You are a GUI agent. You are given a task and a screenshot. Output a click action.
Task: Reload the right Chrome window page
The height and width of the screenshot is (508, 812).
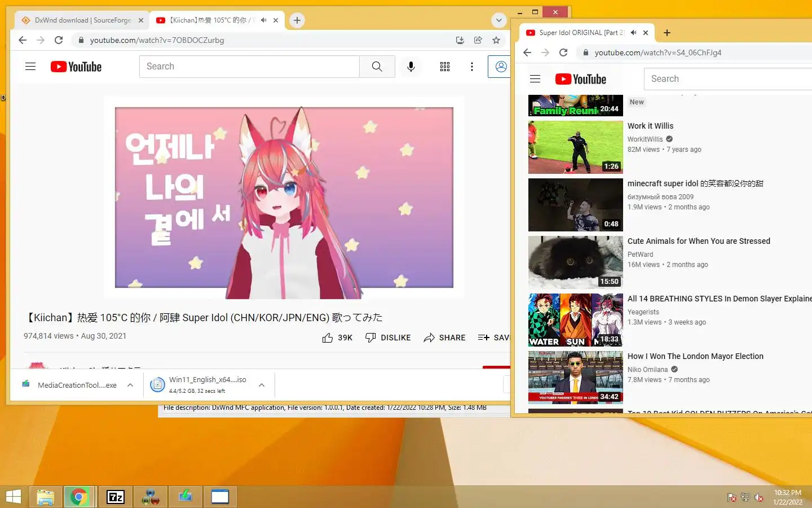tap(563, 52)
